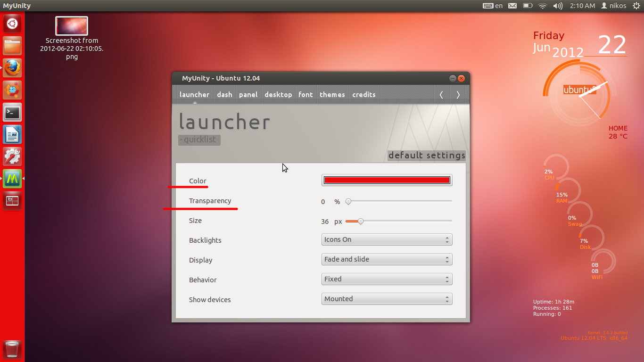The height and width of the screenshot is (362, 644).
Task: Switch to the dash tab
Action: 224,95
